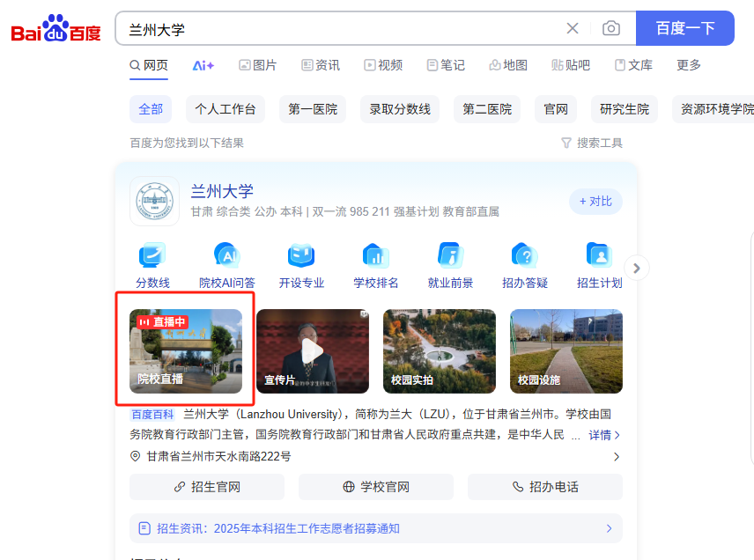Play the 宣传片 video thumbnail
Viewport: 754px width, 560px height.
point(313,351)
